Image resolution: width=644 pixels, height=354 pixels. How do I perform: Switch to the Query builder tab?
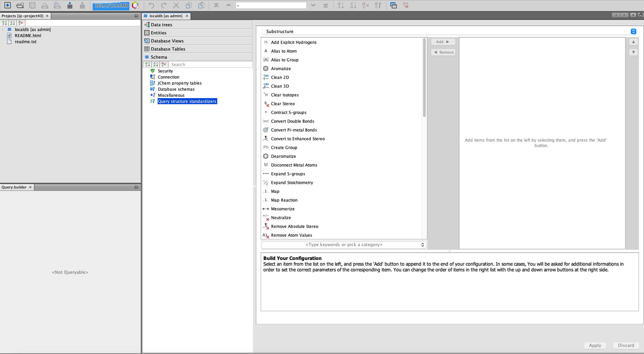pyautogui.click(x=14, y=187)
